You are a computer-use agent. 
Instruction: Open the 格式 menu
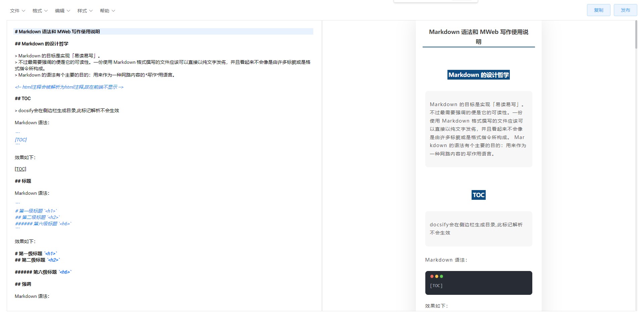[40, 11]
